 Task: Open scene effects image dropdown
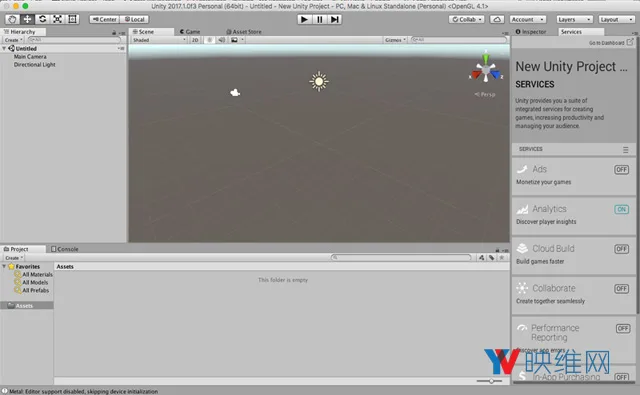coord(237,40)
